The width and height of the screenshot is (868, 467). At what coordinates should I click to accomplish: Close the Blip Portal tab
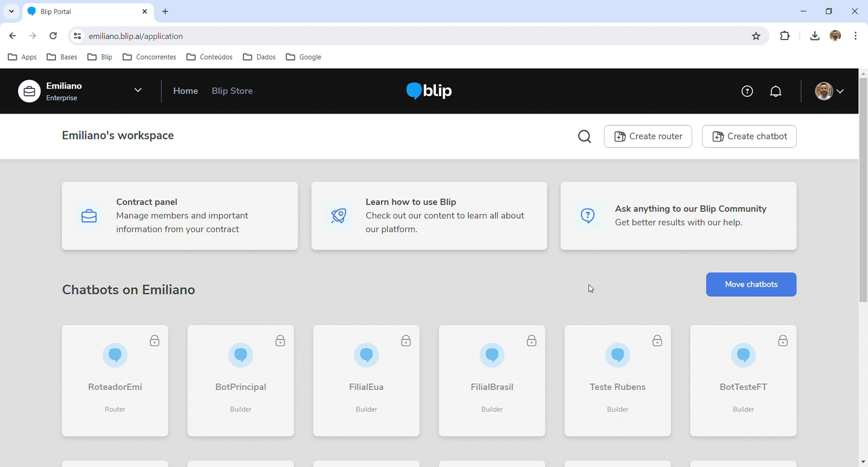click(x=145, y=12)
